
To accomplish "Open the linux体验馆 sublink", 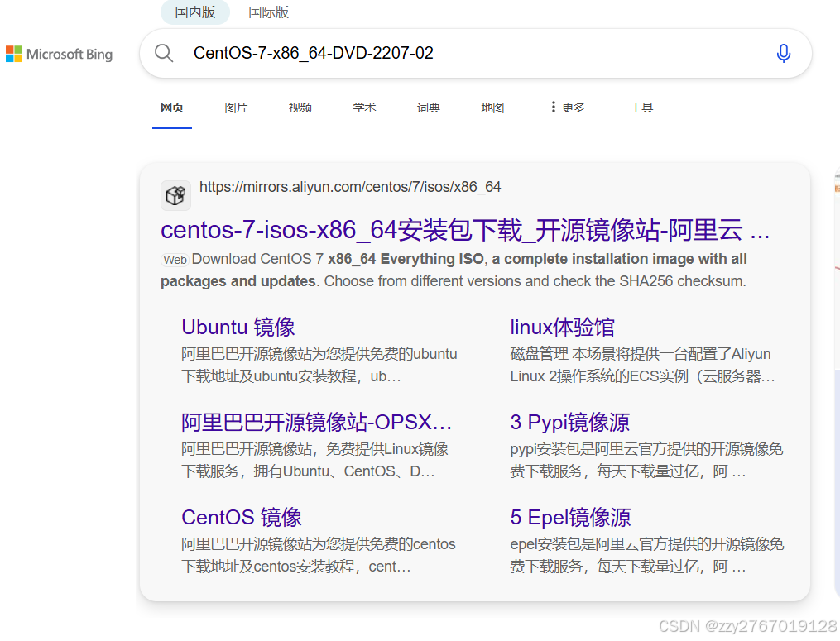I will [x=562, y=328].
